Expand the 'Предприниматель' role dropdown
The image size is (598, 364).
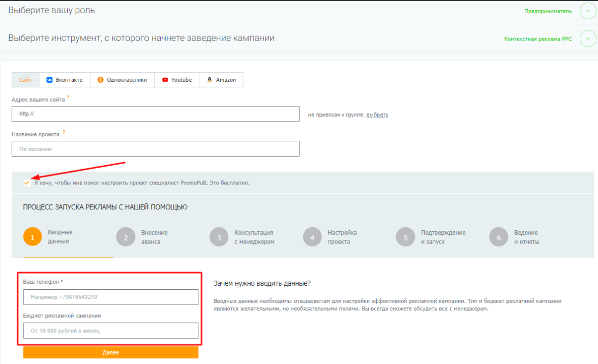[x=587, y=11]
